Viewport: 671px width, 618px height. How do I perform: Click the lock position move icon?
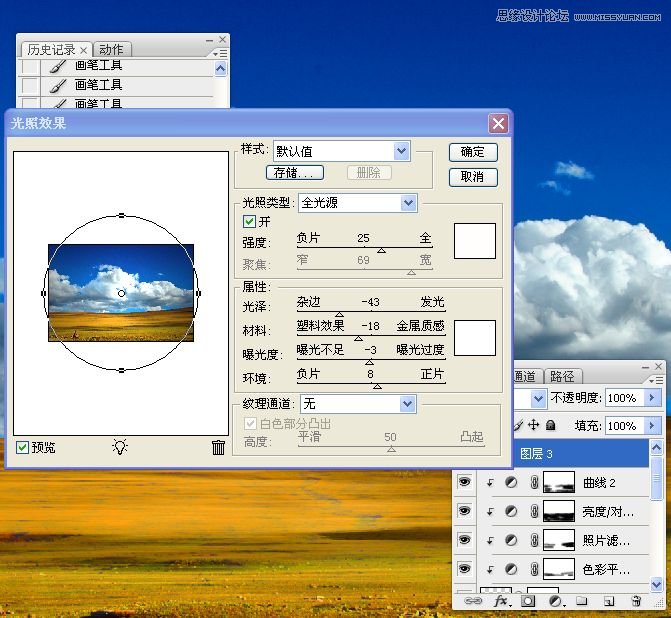click(533, 425)
